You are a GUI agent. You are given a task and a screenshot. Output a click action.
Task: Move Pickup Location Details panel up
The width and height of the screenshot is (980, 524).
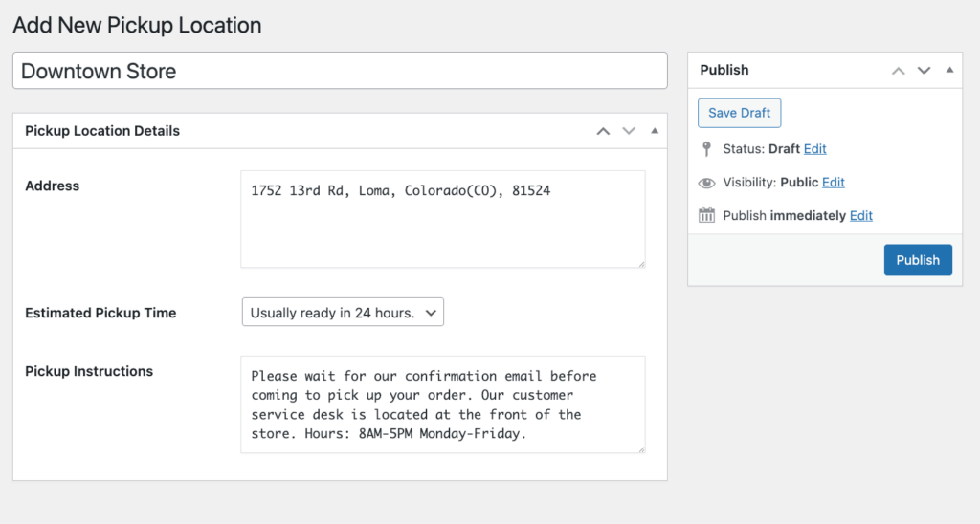603,131
